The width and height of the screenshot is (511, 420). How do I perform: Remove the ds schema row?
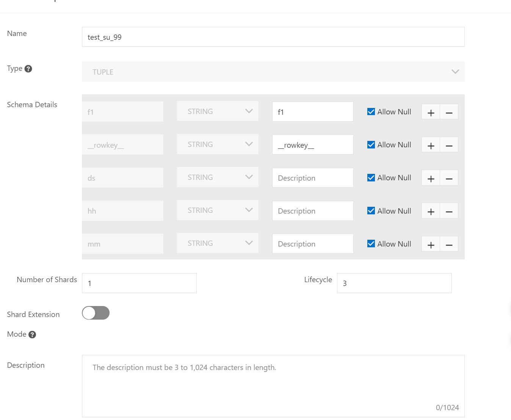[449, 178]
